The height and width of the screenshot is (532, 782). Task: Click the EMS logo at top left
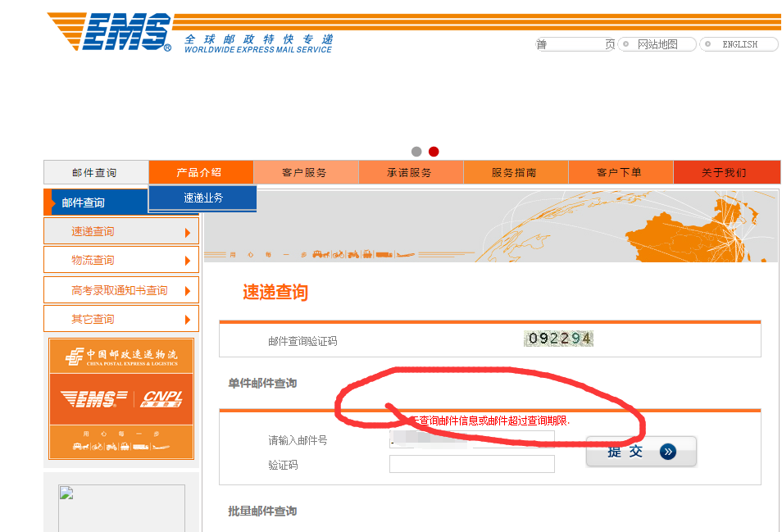click(111, 33)
